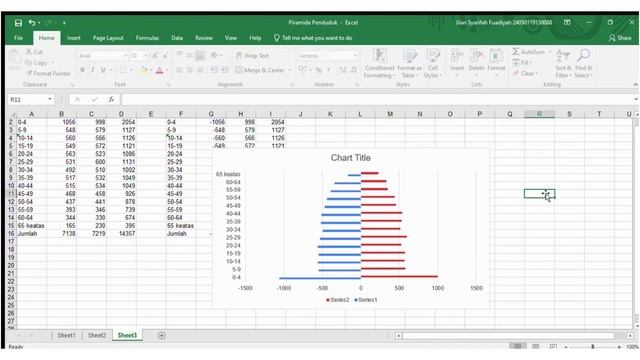
Task: Toggle Italic formatting
Action: pos(93,70)
